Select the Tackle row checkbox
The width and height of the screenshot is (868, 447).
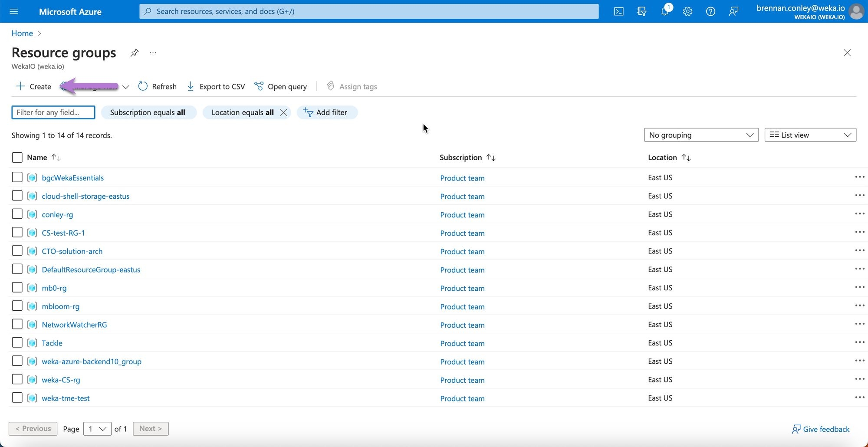pos(17,342)
